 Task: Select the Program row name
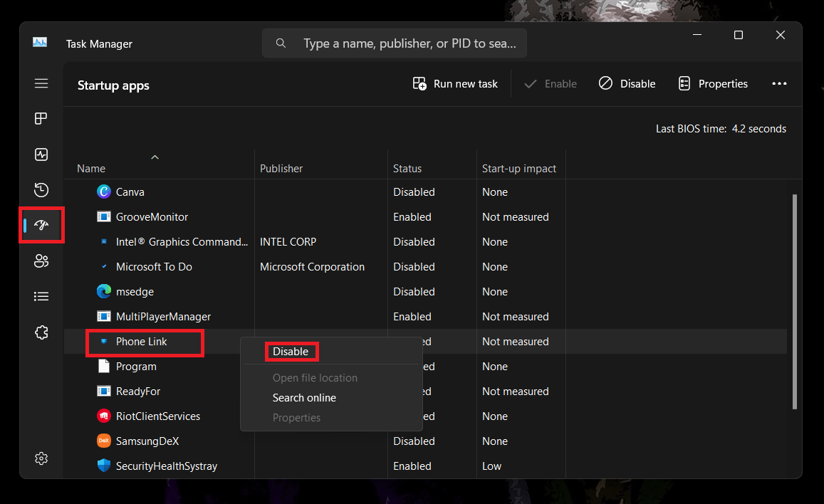(136, 366)
